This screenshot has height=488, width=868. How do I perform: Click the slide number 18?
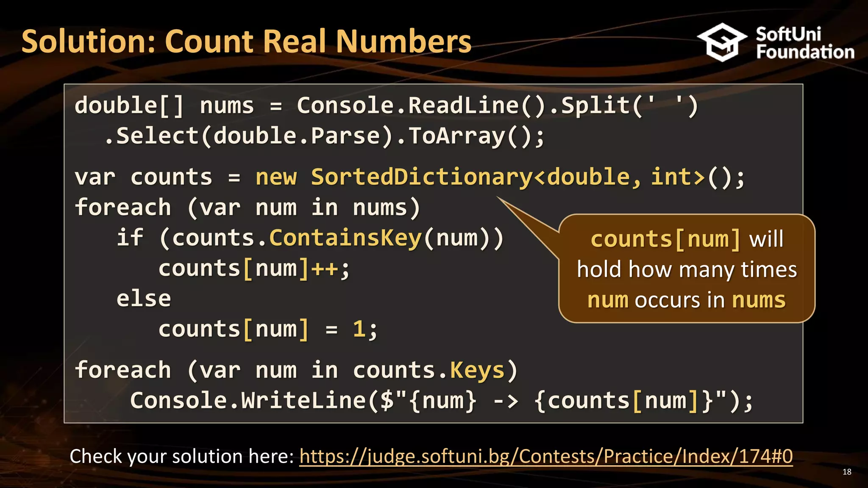point(847,472)
